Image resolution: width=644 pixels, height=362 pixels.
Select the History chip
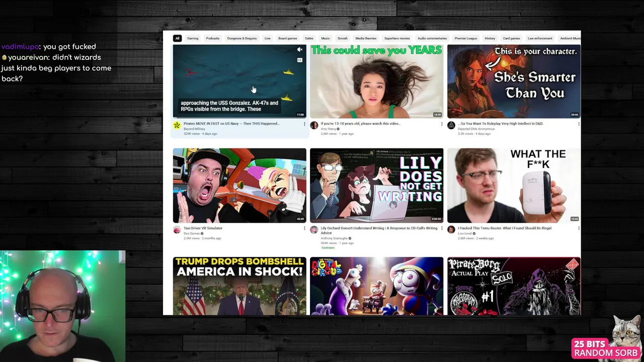(x=490, y=38)
